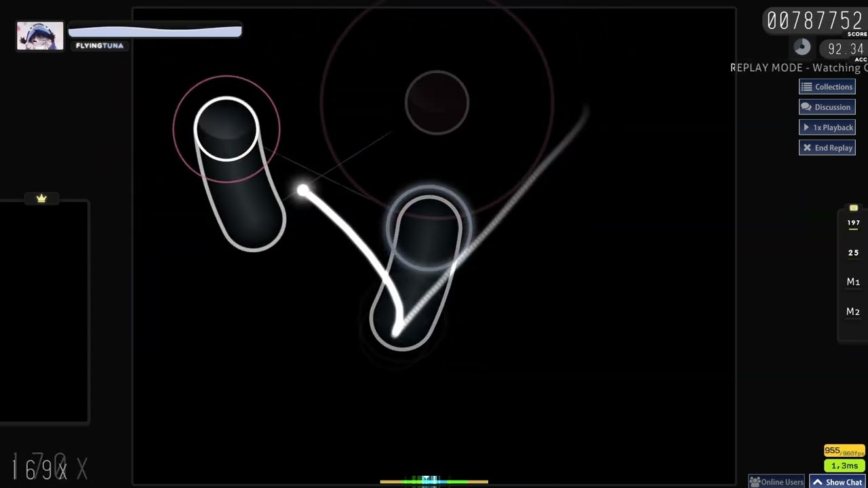
Task: Click End Replay to stop watching
Action: (x=827, y=148)
